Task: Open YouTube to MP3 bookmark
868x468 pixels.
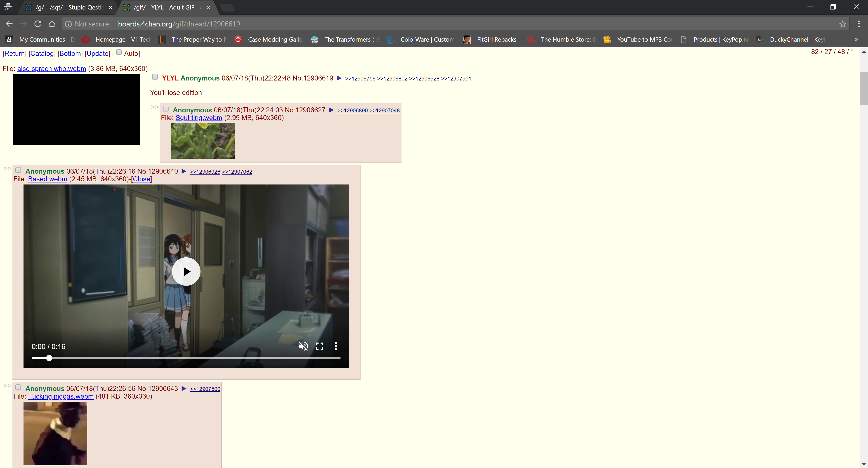Action: tap(638, 39)
